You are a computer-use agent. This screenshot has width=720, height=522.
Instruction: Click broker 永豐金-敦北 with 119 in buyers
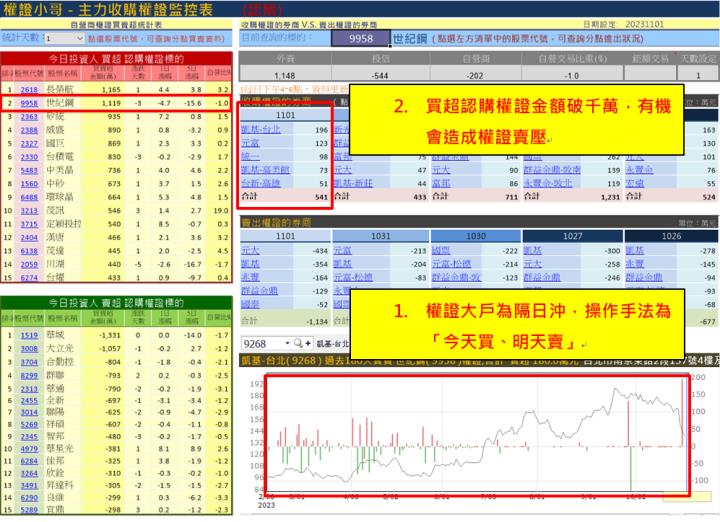548,183
